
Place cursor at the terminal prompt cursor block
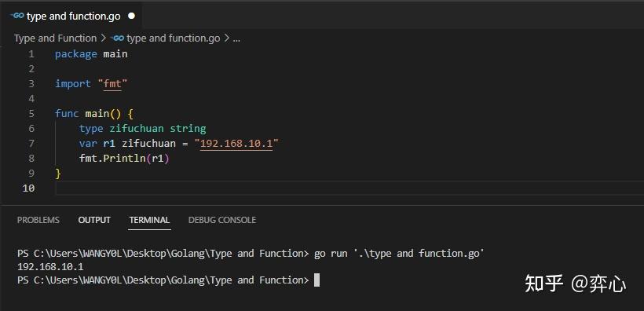click(x=317, y=280)
